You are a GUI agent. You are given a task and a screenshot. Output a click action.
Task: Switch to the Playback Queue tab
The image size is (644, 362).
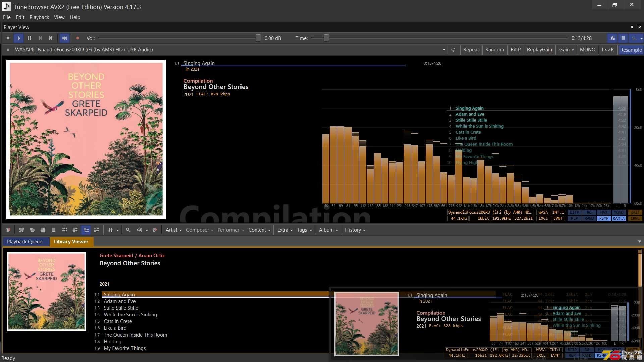click(25, 242)
